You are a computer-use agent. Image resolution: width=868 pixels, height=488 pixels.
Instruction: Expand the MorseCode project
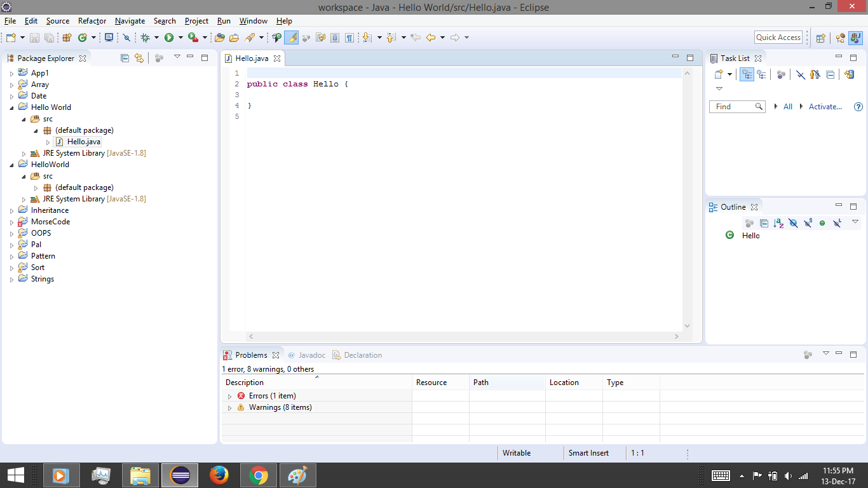11,222
